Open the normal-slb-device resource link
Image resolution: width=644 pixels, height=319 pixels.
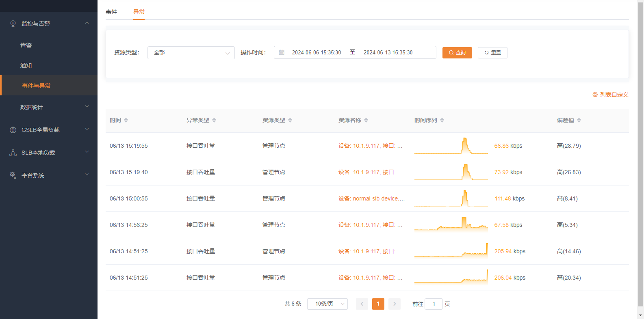coord(371,198)
